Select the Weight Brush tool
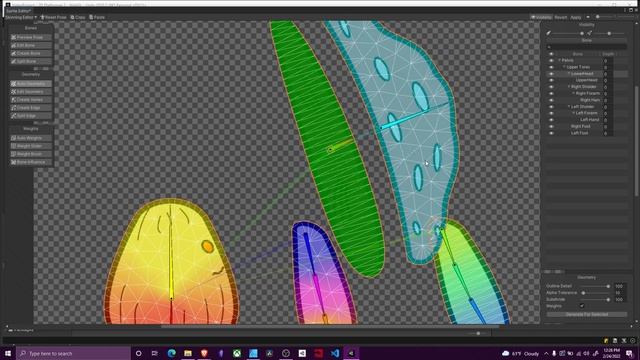The image size is (640, 360). (x=31, y=154)
